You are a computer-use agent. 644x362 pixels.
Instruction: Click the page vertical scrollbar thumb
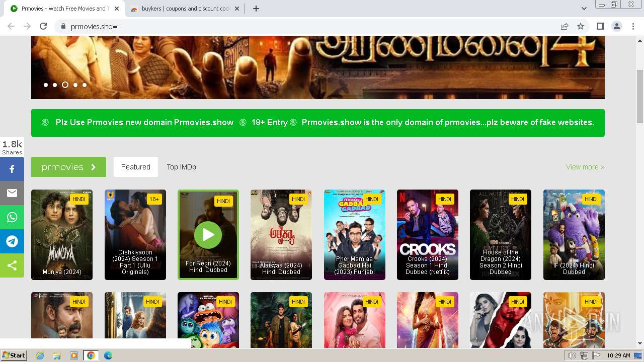pos(640,97)
